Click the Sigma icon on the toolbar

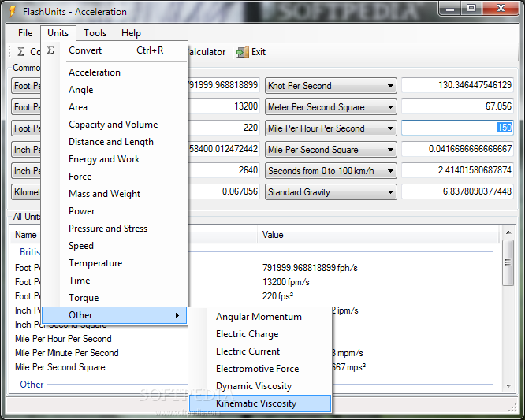(21, 51)
